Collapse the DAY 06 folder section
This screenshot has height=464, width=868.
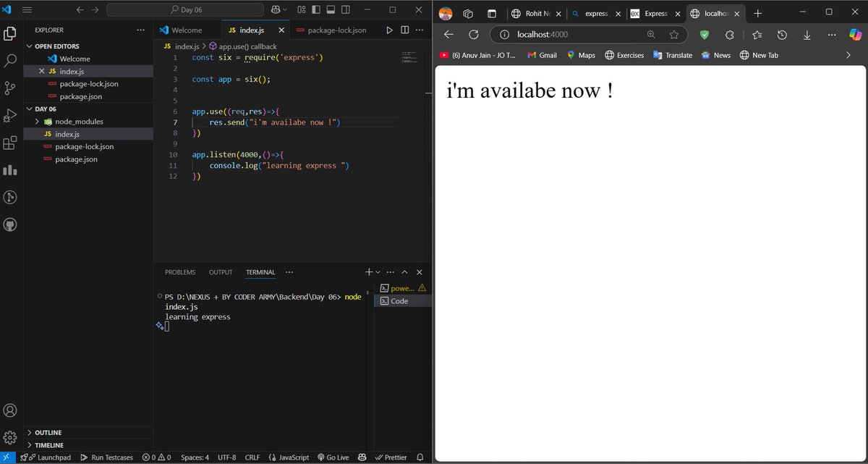coord(30,109)
